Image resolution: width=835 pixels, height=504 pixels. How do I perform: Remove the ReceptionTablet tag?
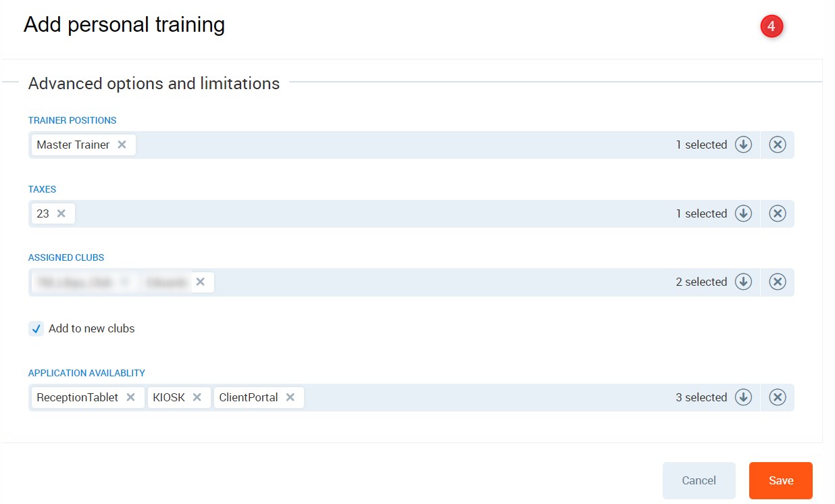point(131,397)
